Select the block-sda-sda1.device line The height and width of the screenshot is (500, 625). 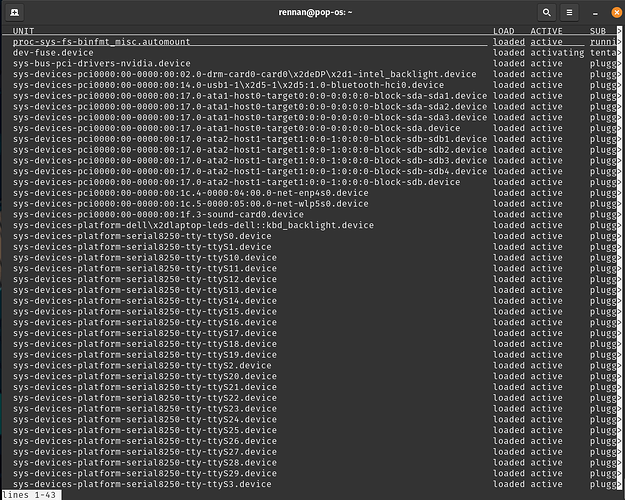point(250,96)
